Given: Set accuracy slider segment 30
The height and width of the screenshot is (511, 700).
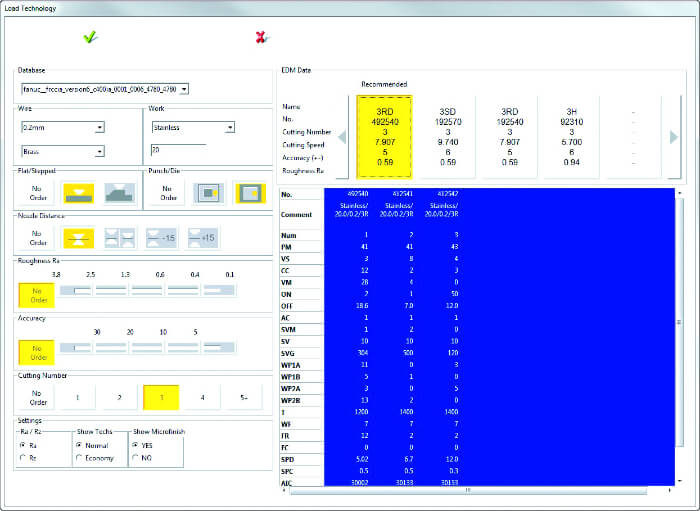Looking at the screenshot, I should 75,347.
